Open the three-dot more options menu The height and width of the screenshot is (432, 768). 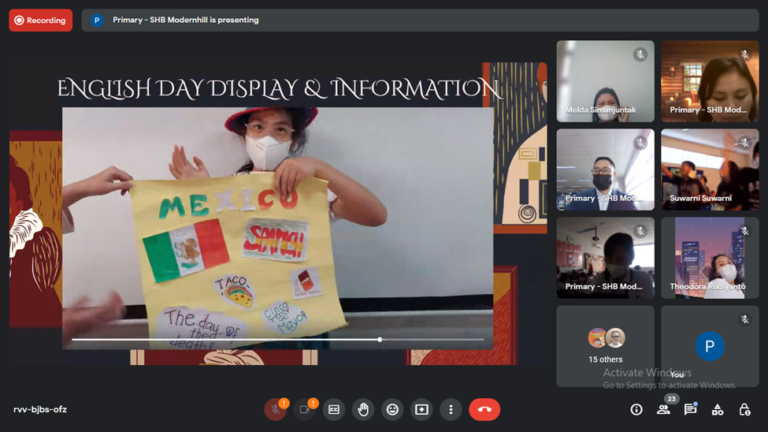[451, 410]
